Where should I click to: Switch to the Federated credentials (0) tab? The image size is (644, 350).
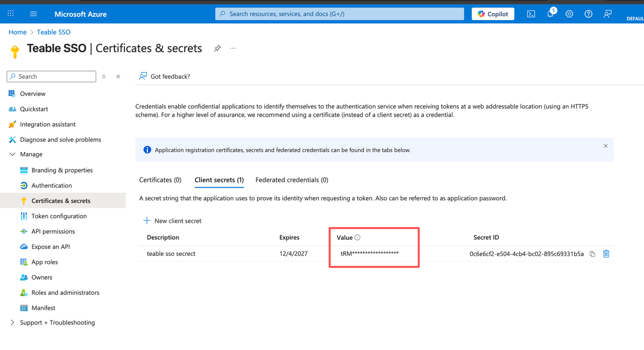(292, 180)
